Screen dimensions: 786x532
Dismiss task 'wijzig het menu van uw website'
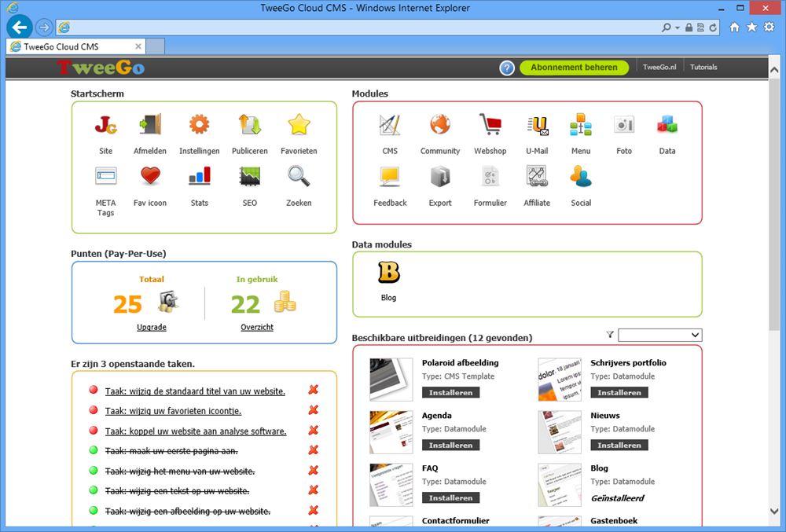[x=314, y=470]
